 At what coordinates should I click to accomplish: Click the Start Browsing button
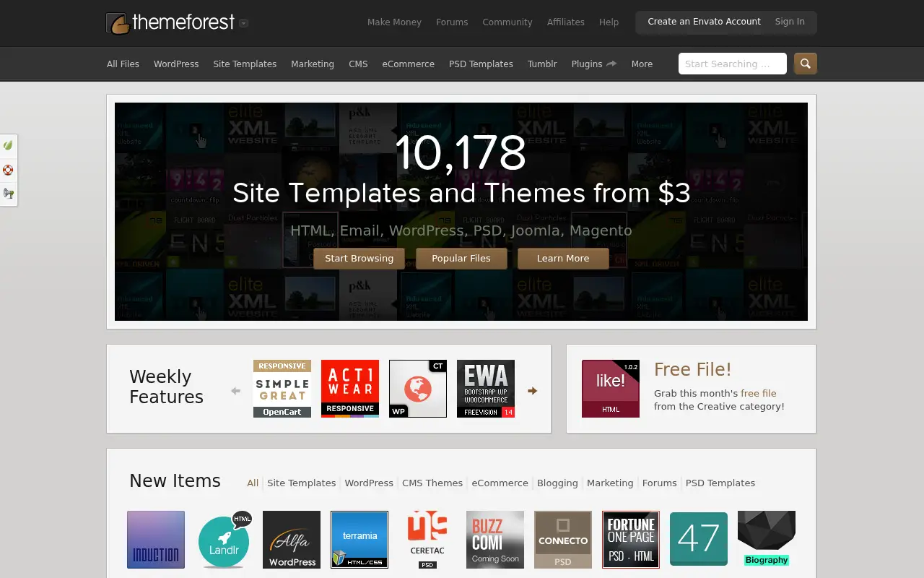(x=359, y=259)
